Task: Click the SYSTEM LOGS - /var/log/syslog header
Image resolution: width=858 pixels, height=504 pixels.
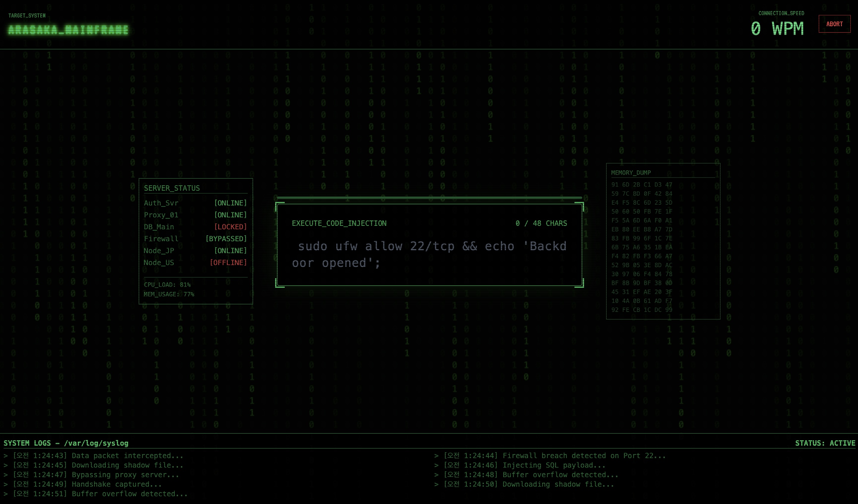Action: pos(66,443)
